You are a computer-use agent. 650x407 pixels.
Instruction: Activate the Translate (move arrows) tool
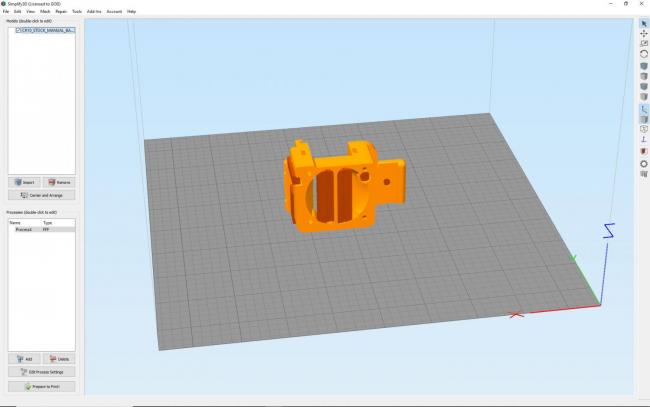(x=643, y=34)
